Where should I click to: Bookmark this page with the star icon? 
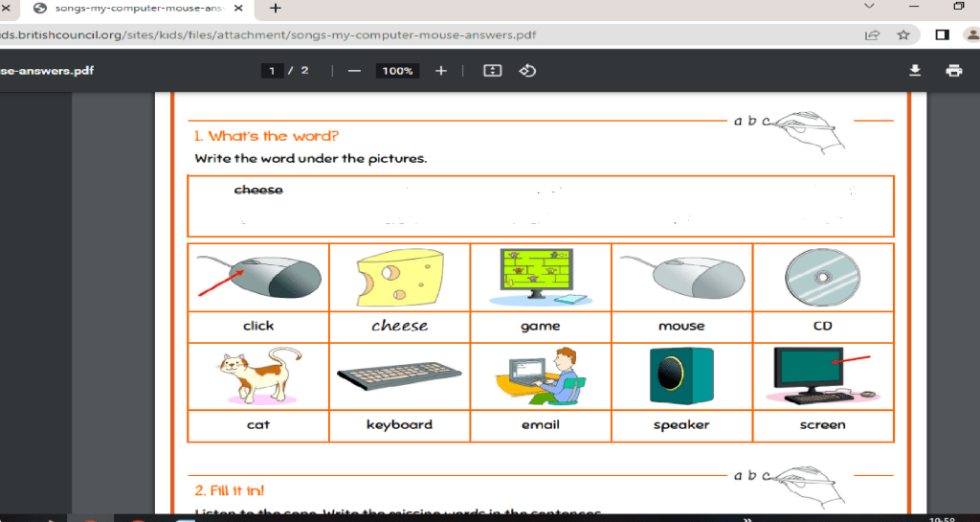(x=902, y=35)
